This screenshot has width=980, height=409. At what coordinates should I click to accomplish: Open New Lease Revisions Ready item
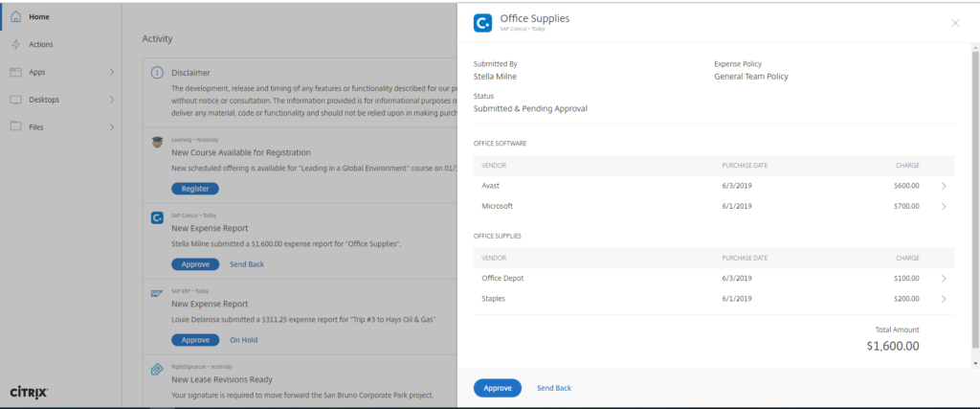pos(222,379)
